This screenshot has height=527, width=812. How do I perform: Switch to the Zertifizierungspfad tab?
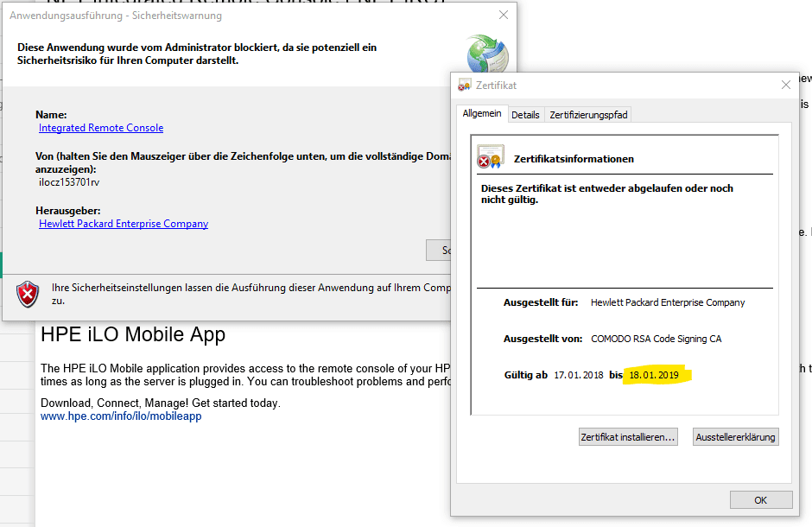coord(588,115)
